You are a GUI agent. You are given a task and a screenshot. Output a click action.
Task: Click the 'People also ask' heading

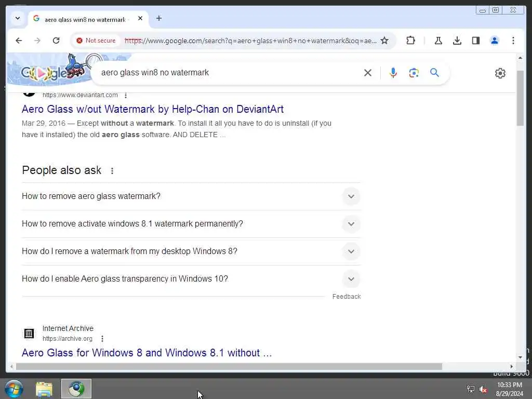[62, 170]
